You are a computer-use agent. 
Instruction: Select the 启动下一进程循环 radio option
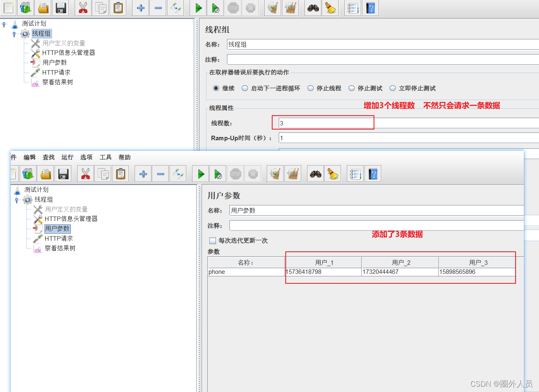pos(245,88)
